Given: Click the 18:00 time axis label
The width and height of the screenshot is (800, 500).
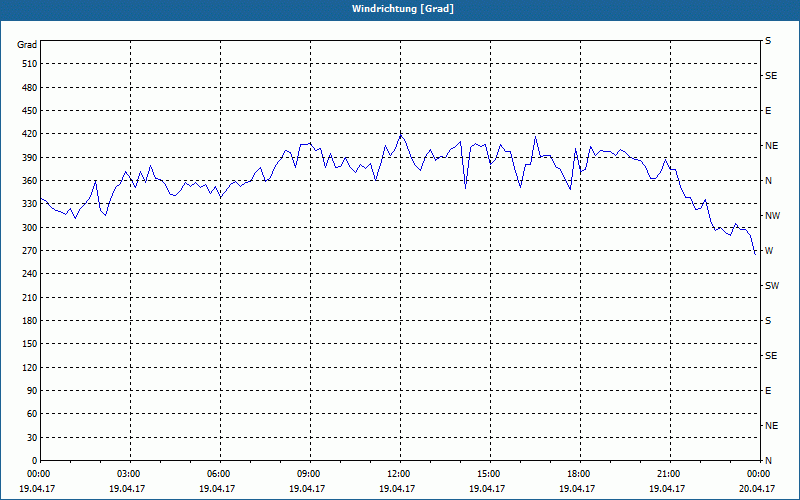Looking at the screenshot, I should point(580,474).
